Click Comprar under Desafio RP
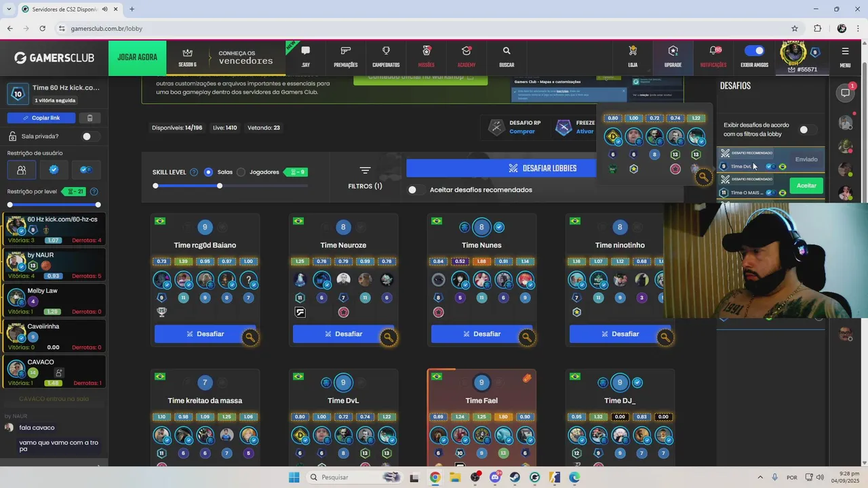868x488 pixels. point(522,131)
